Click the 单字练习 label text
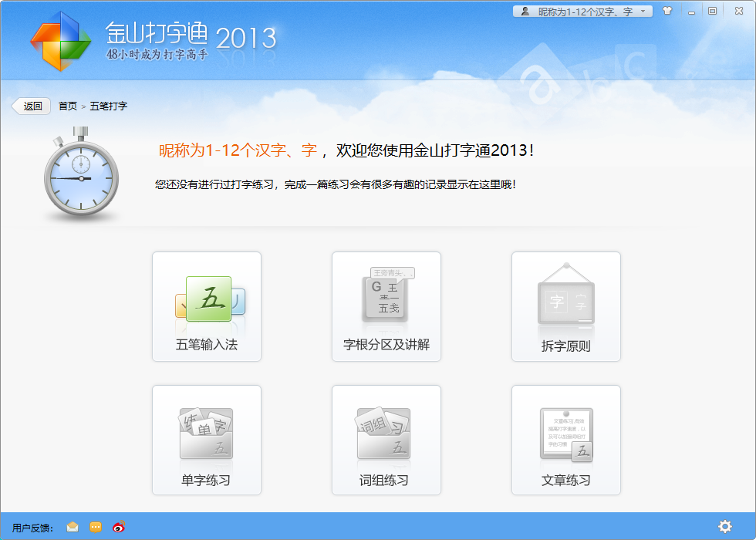 coord(206,480)
